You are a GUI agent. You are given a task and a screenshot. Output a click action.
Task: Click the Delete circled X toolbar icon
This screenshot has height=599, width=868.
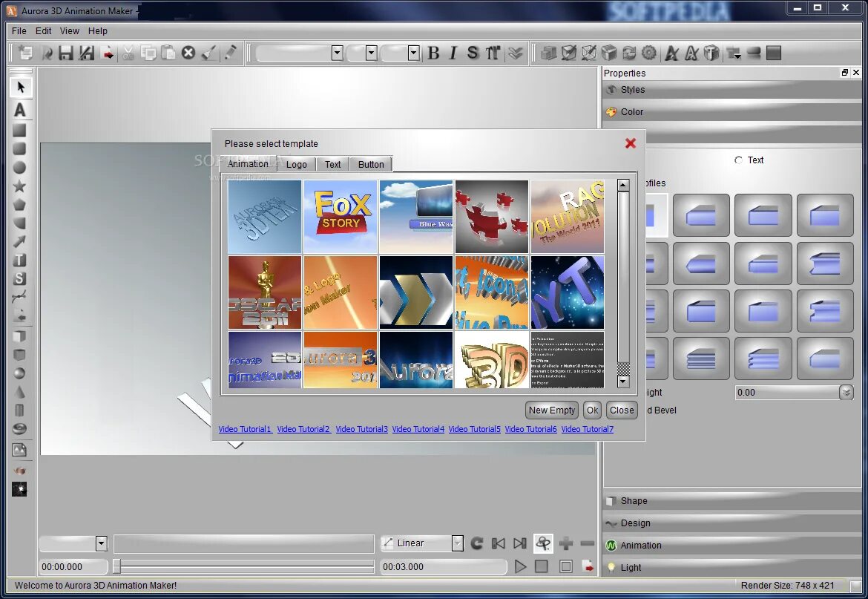pyautogui.click(x=188, y=53)
